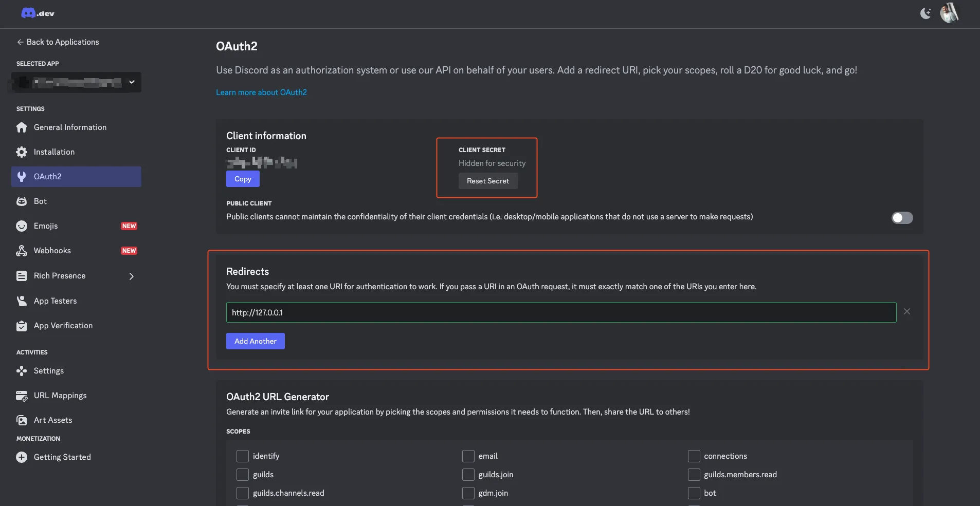980x506 pixels.
Task: Select the Emojis smiley sidebar icon
Action: coord(21,226)
